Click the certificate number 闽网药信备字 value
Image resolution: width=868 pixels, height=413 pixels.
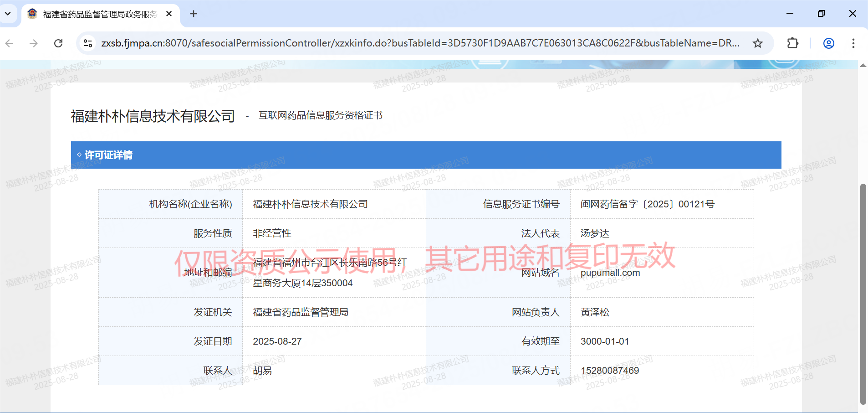point(647,204)
